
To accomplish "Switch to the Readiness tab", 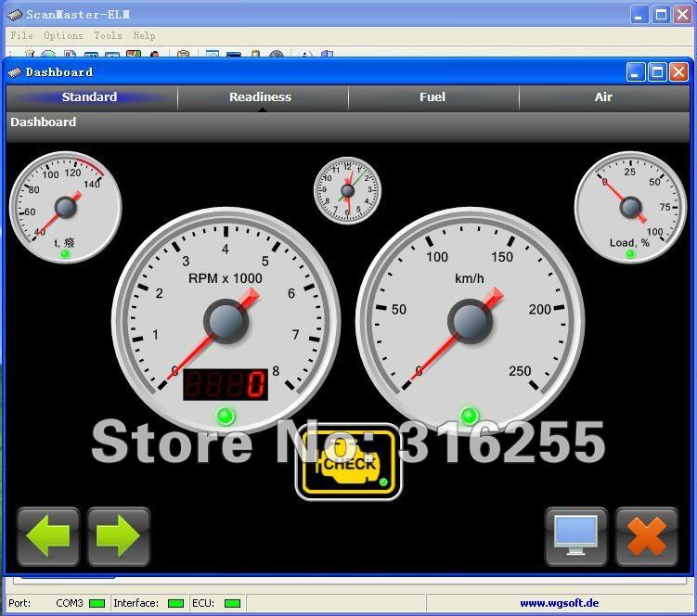I will click(x=263, y=97).
